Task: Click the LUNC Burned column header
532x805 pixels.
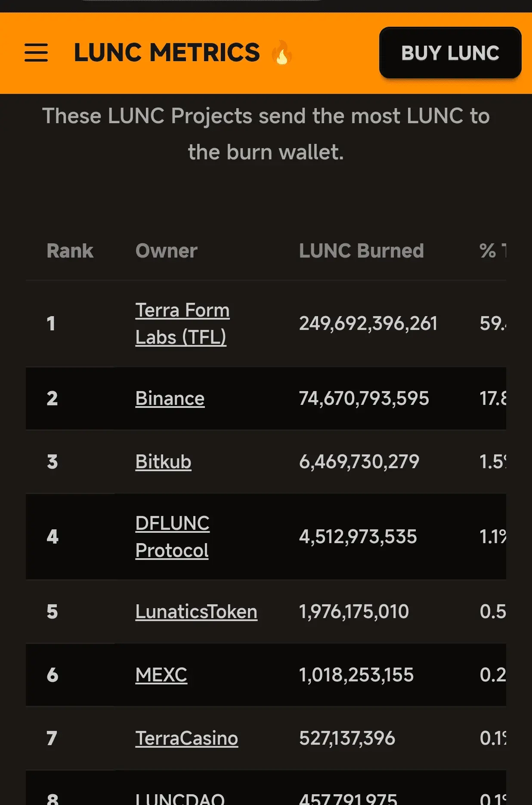Action: pyautogui.click(x=362, y=251)
